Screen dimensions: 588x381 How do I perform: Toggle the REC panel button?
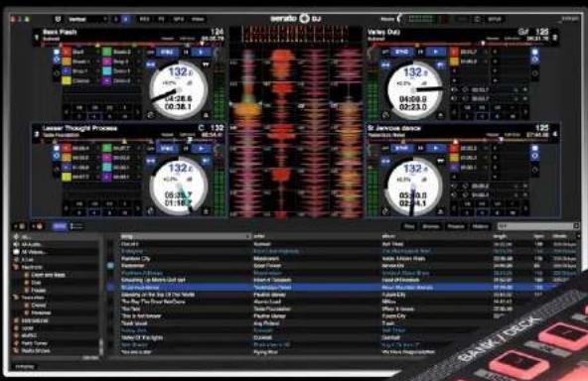point(144,19)
